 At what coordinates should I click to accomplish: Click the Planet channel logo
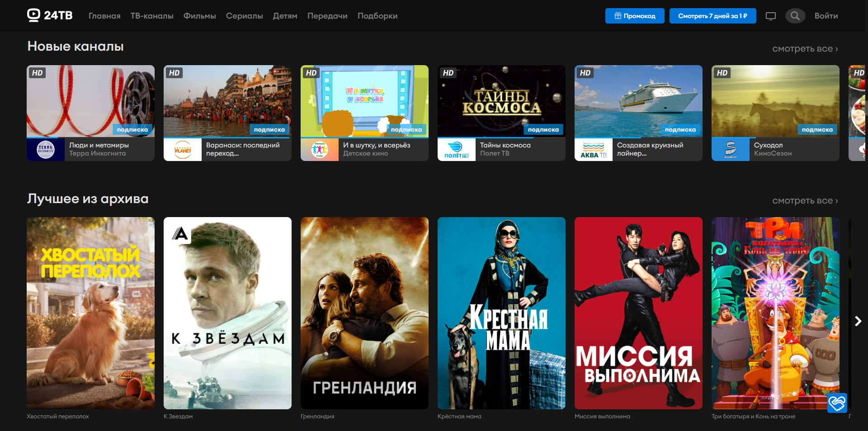click(183, 150)
